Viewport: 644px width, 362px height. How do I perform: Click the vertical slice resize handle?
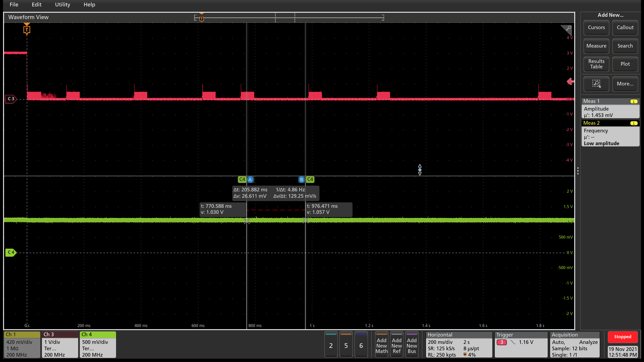click(420, 170)
